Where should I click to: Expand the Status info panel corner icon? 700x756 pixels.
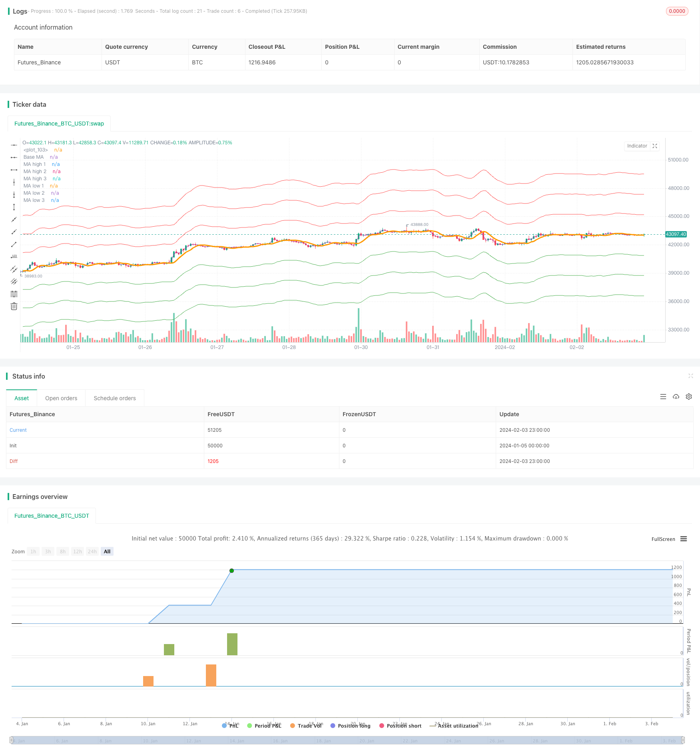[690, 376]
